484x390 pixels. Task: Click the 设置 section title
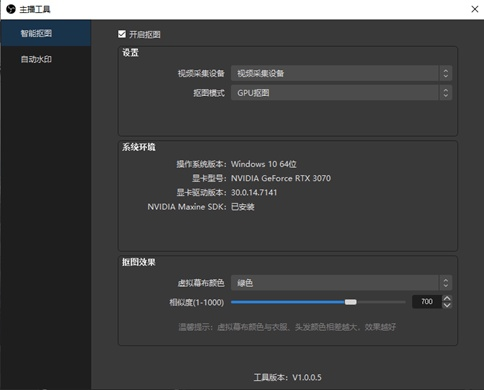click(130, 52)
